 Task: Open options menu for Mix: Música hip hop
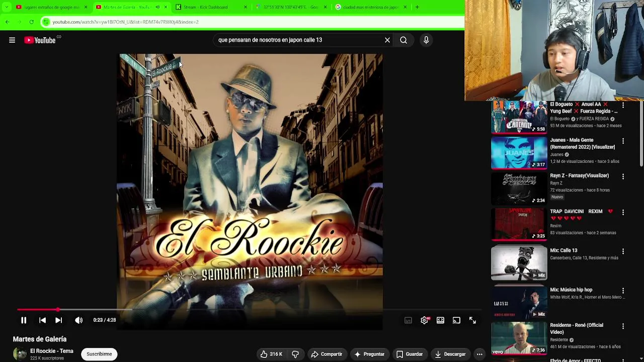pos(623,291)
